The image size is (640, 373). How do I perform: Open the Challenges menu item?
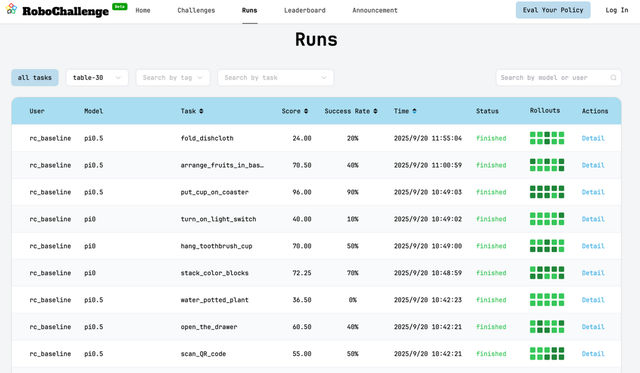tap(196, 10)
